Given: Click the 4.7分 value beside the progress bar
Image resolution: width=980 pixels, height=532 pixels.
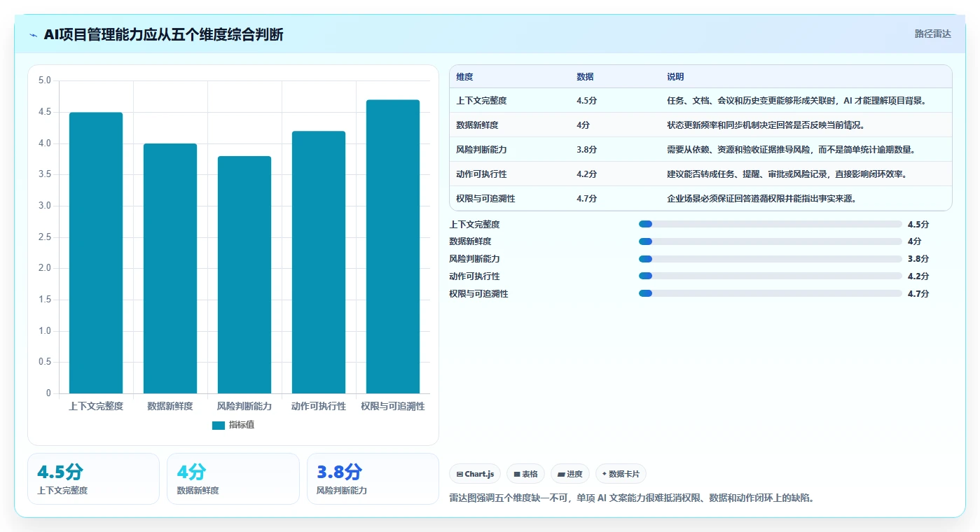Looking at the screenshot, I should (918, 294).
